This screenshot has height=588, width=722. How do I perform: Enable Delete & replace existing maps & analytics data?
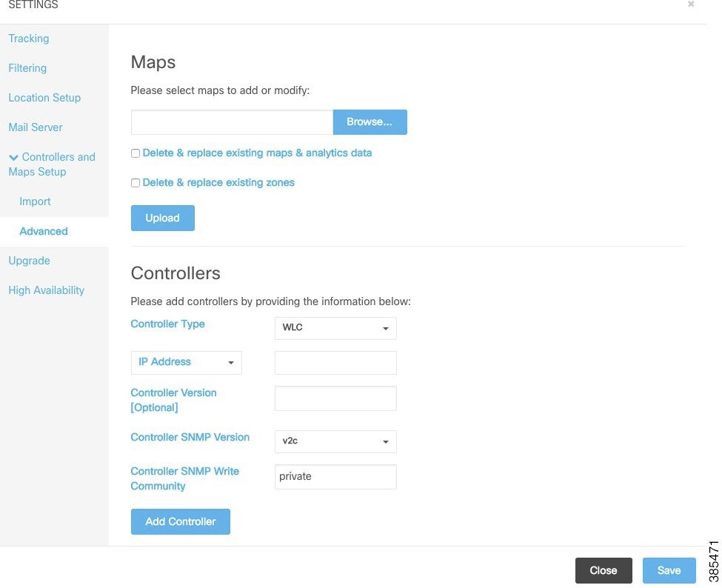tap(136, 153)
